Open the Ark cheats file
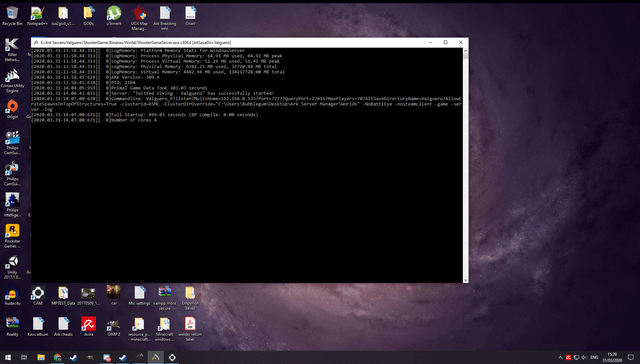 (x=63, y=327)
